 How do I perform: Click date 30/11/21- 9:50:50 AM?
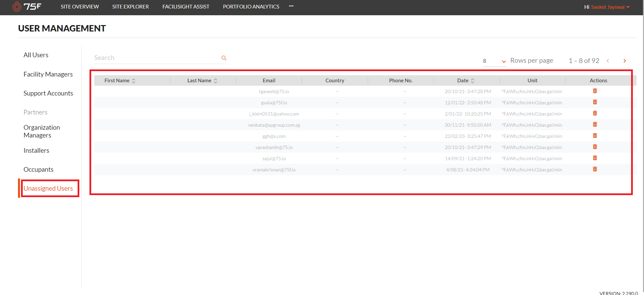tap(468, 125)
